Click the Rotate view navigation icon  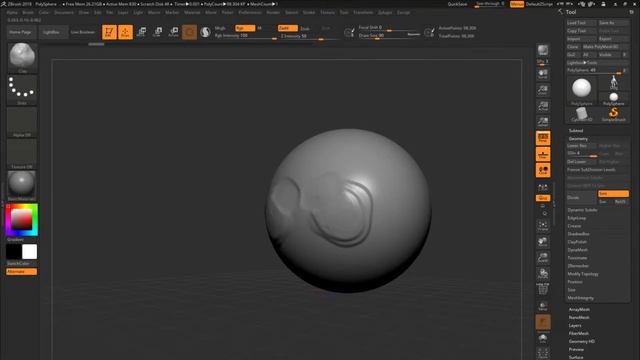(543, 273)
